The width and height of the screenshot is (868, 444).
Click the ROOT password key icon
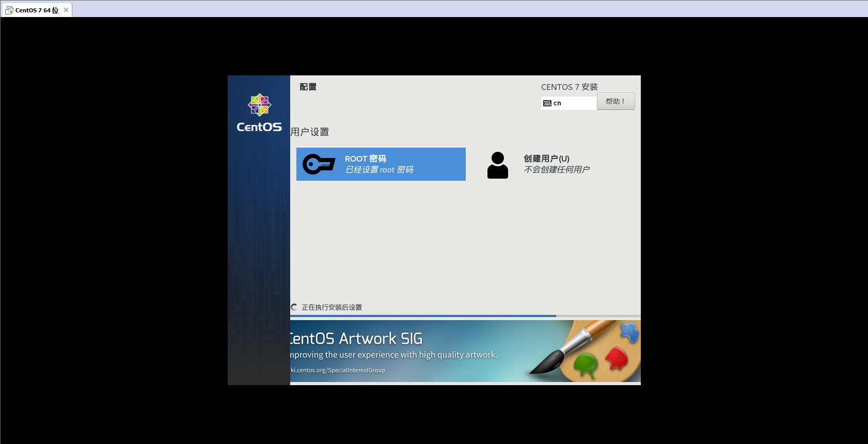tap(319, 164)
